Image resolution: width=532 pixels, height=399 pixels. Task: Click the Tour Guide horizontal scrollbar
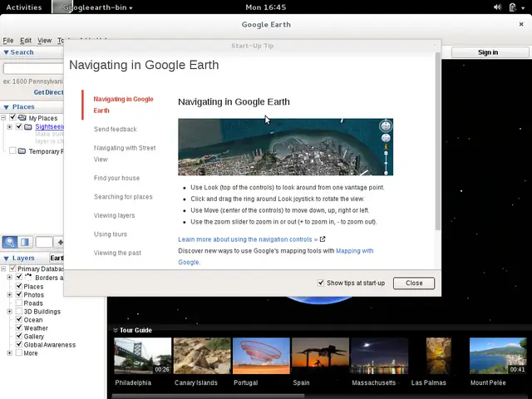[x=208, y=396]
